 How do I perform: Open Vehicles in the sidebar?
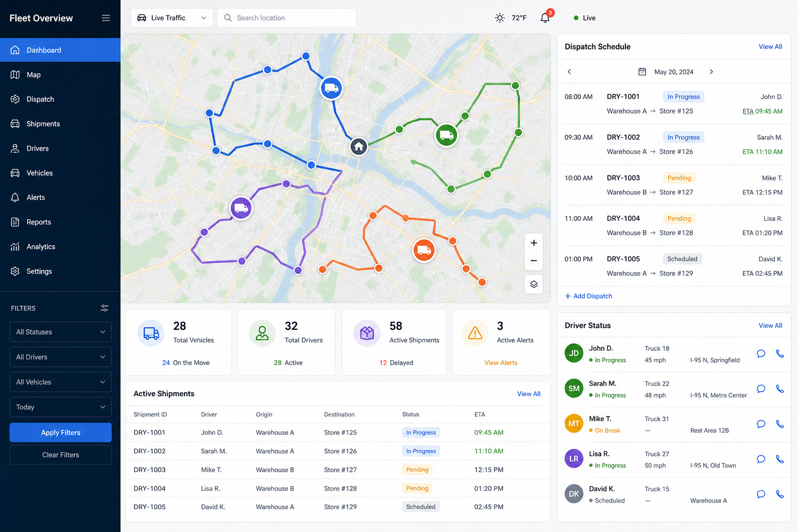coord(60,173)
